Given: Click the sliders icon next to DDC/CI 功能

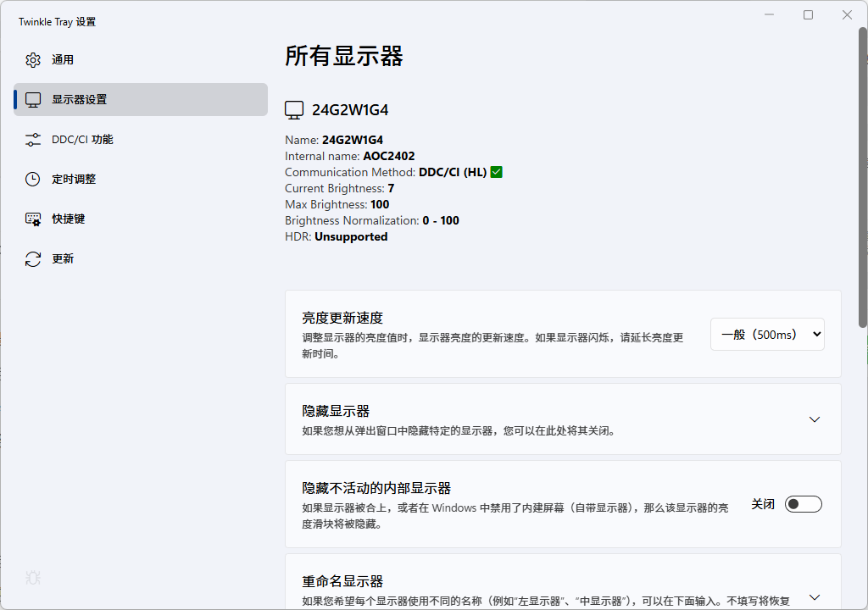Looking at the screenshot, I should (32, 139).
